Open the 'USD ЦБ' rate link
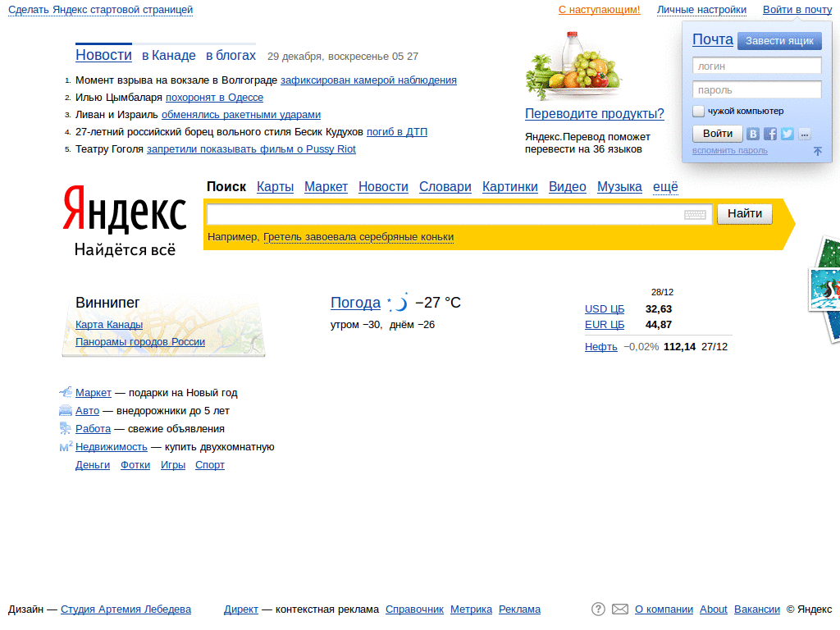Image resolution: width=840 pixels, height=630 pixels. point(605,308)
